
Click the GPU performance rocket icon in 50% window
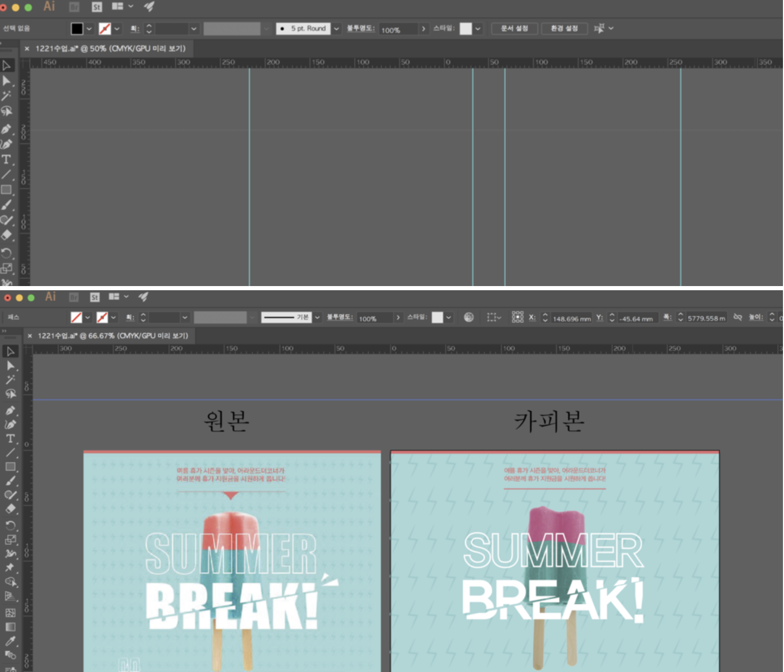[149, 6]
